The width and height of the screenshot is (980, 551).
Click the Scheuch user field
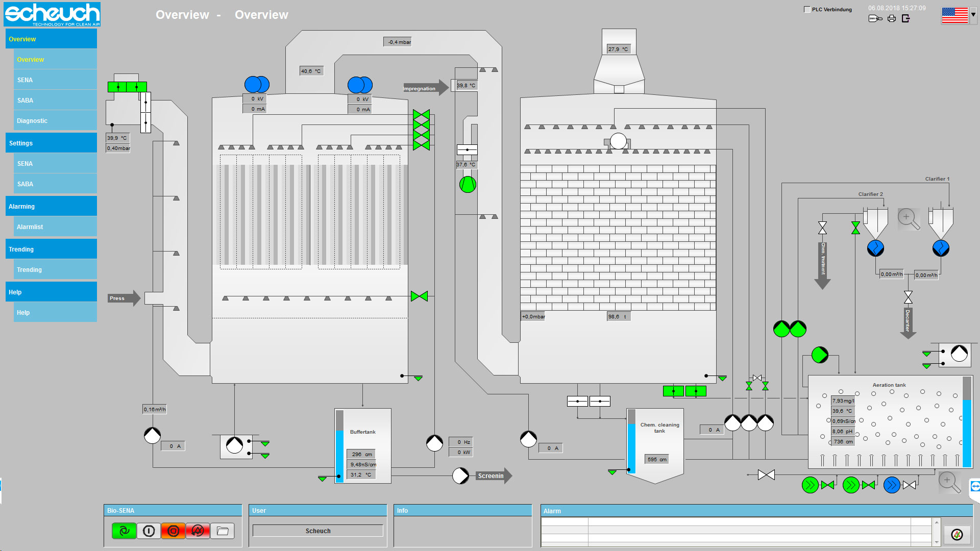[x=317, y=531]
